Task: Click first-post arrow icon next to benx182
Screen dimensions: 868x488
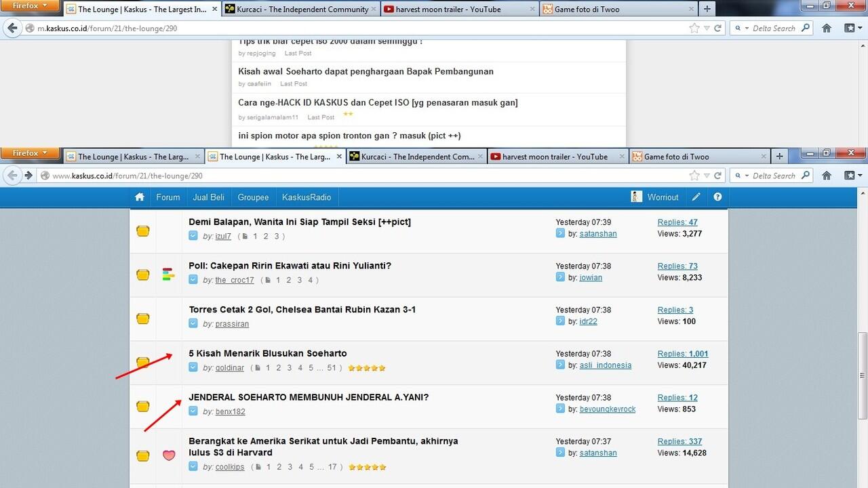Action: point(193,411)
